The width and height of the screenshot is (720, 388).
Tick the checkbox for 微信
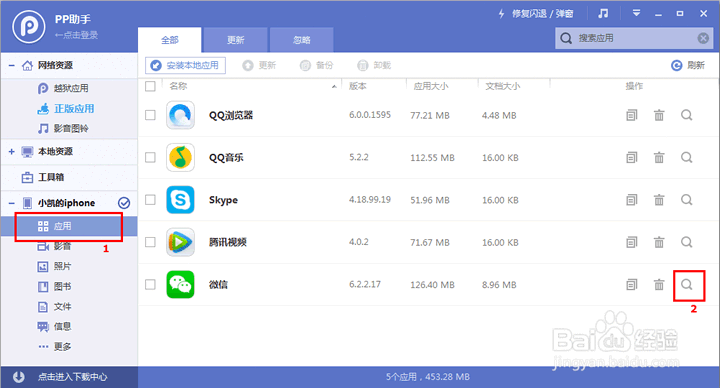[x=150, y=285]
